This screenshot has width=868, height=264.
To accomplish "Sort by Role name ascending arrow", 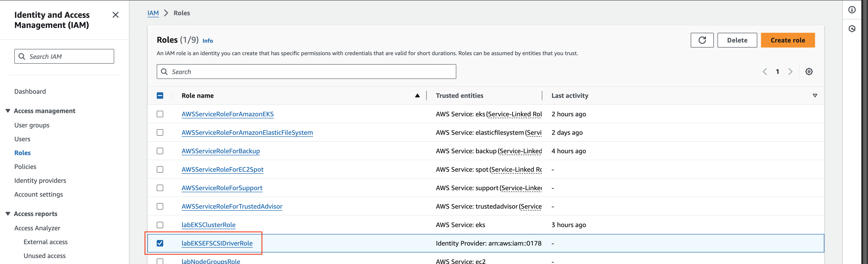I will [x=417, y=96].
